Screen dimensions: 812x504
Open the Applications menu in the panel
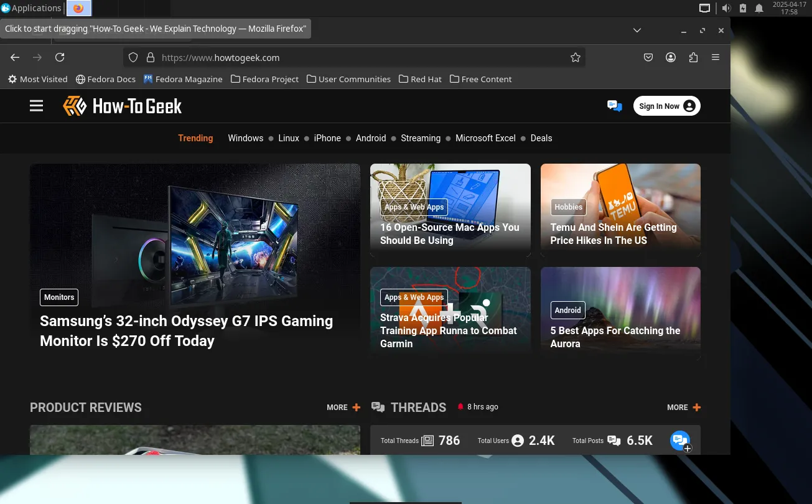(x=31, y=8)
